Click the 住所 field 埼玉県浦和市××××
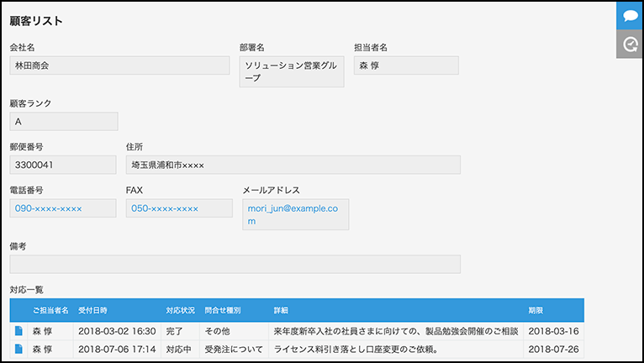This screenshot has width=644, height=363. tap(293, 165)
